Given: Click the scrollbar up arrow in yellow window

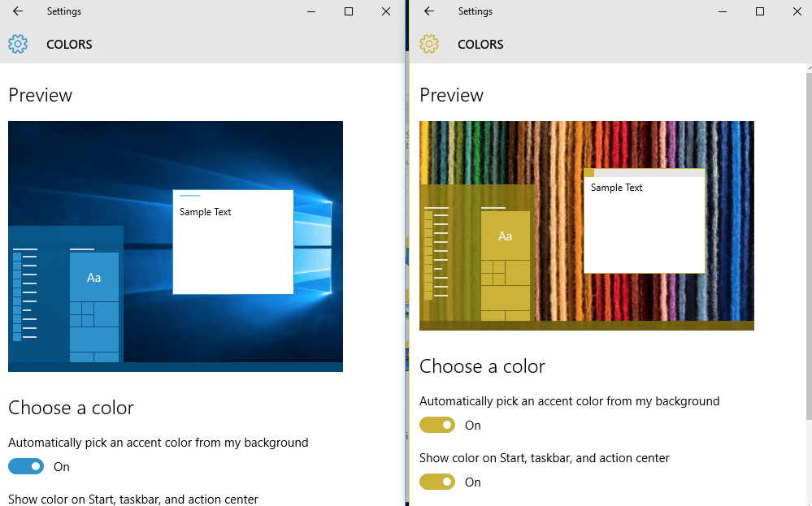Looking at the screenshot, I should (x=807, y=68).
